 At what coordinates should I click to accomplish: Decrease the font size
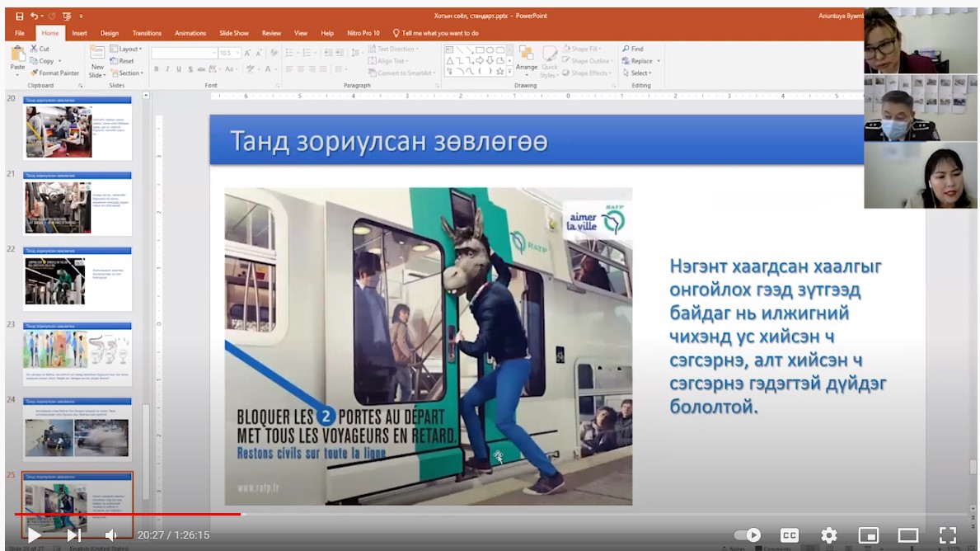pyautogui.click(x=258, y=53)
